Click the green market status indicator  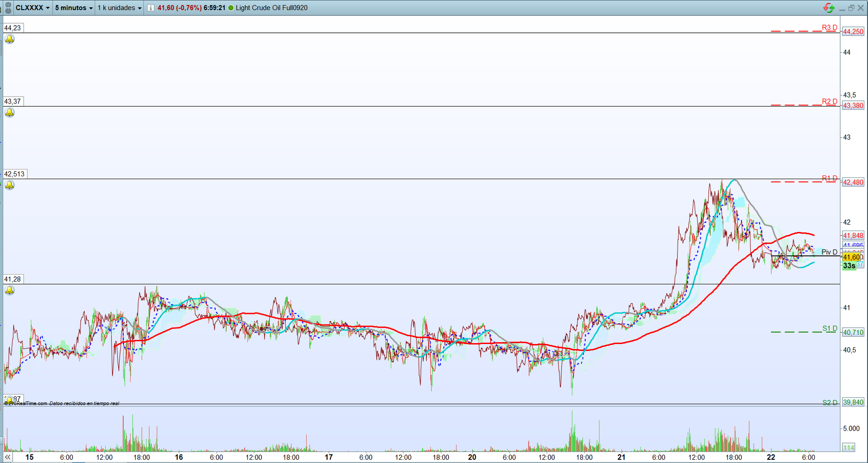[x=231, y=8]
